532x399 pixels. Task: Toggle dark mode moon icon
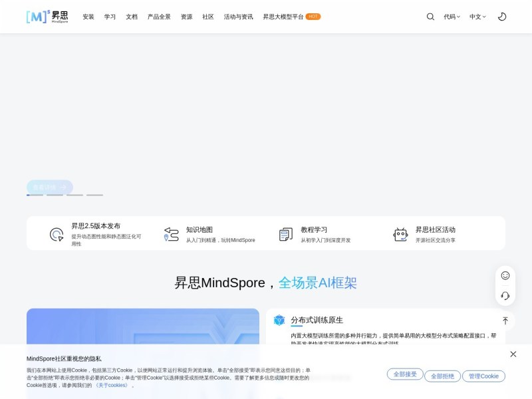[502, 17]
